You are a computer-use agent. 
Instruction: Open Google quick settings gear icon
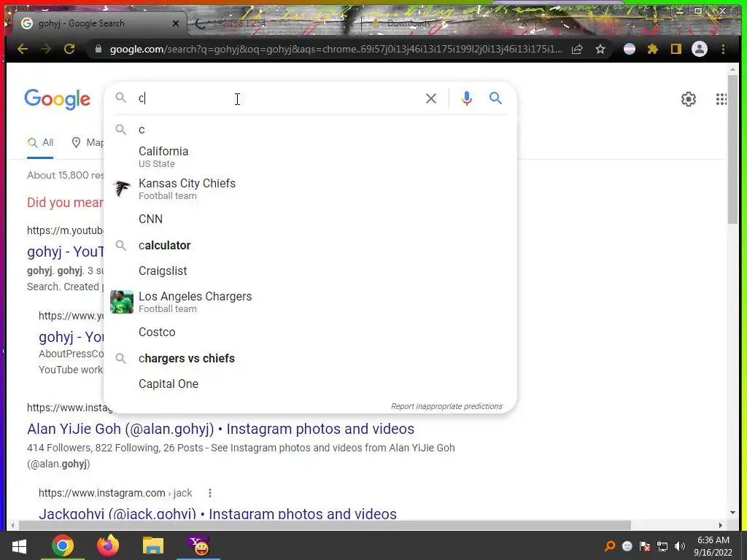(689, 99)
